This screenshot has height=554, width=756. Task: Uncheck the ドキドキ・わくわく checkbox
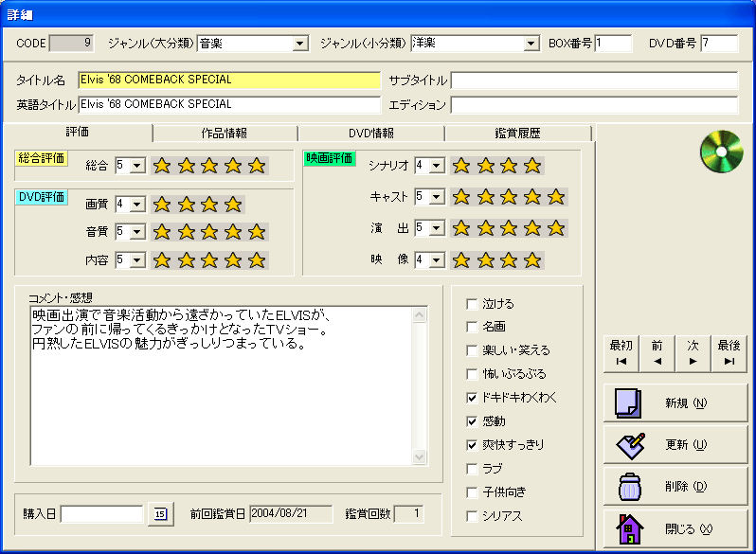[x=472, y=398]
